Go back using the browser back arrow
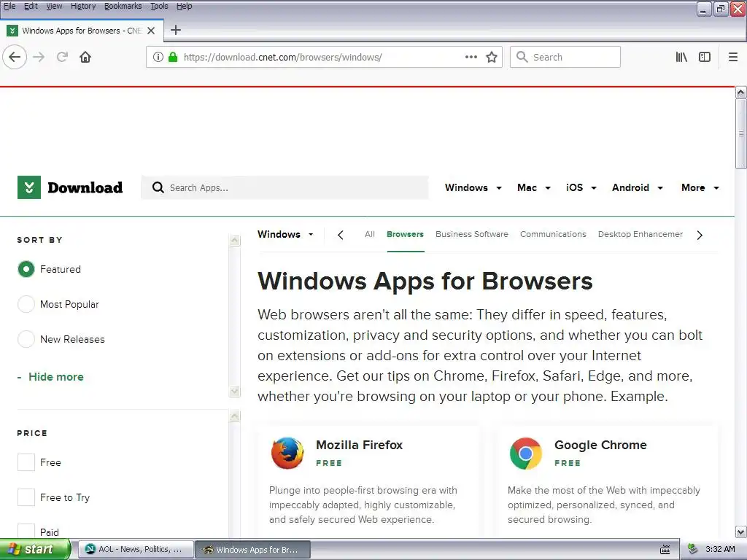747x560 pixels. coord(15,57)
